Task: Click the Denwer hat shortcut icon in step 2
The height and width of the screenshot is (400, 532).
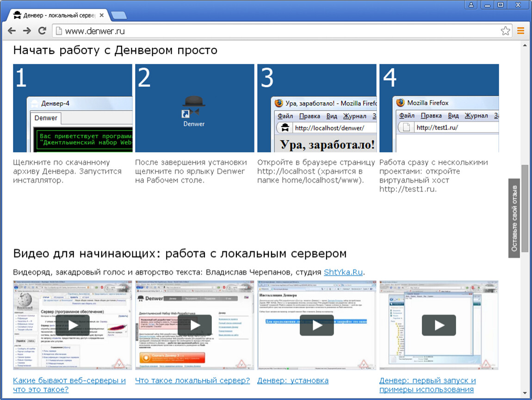Action: 193,106
